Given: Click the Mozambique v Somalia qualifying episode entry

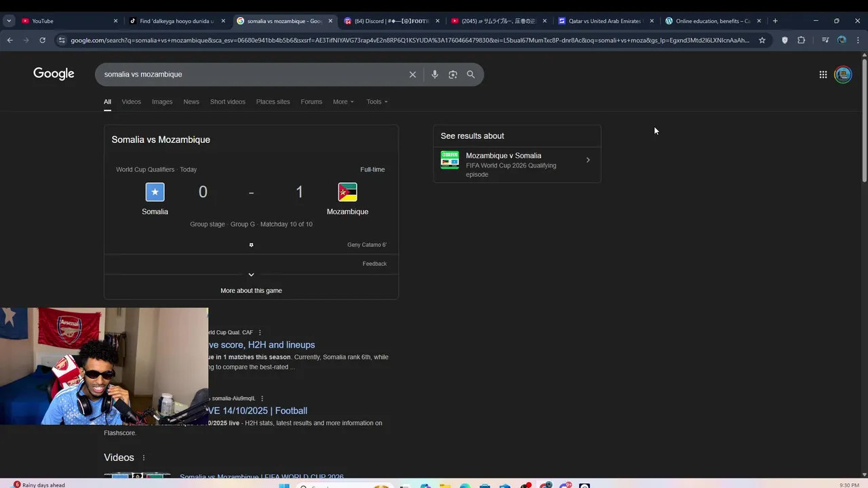Looking at the screenshot, I should pyautogui.click(x=517, y=165).
